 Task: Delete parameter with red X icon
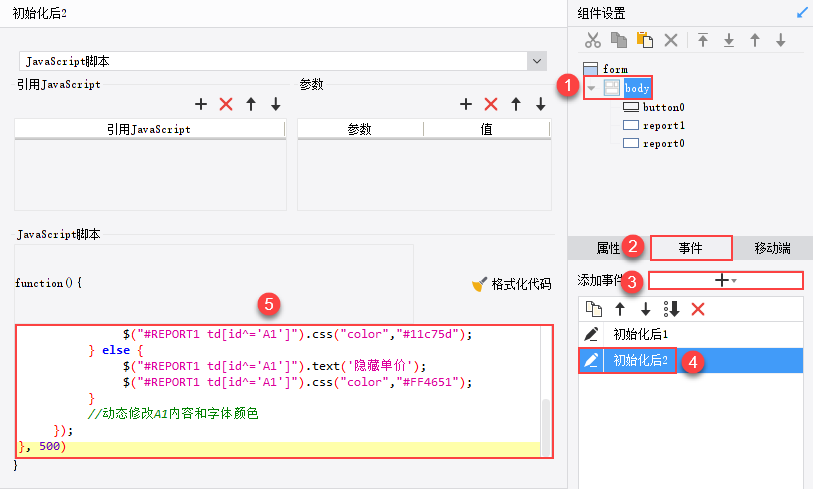tap(491, 104)
